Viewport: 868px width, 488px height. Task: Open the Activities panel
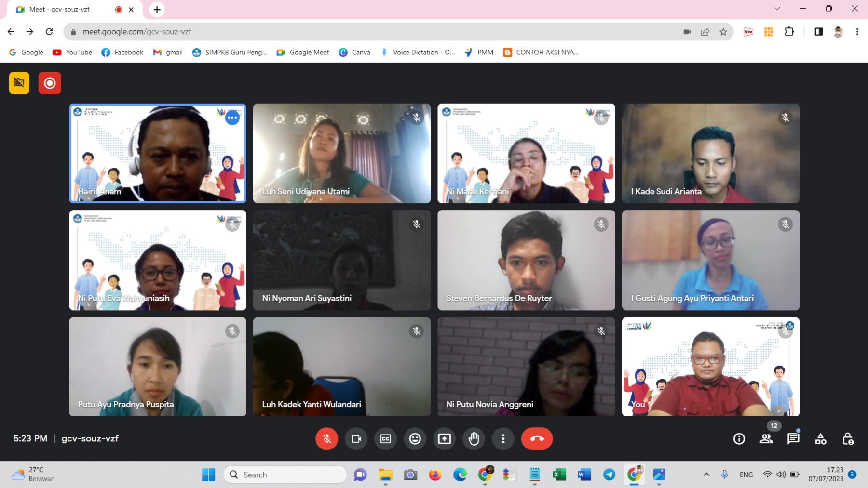tap(820, 439)
